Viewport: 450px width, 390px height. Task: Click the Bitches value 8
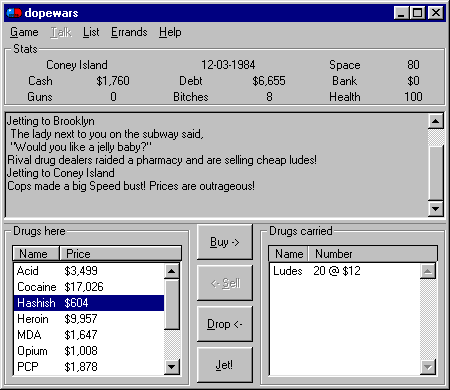pyautogui.click(x=269, y=97)
